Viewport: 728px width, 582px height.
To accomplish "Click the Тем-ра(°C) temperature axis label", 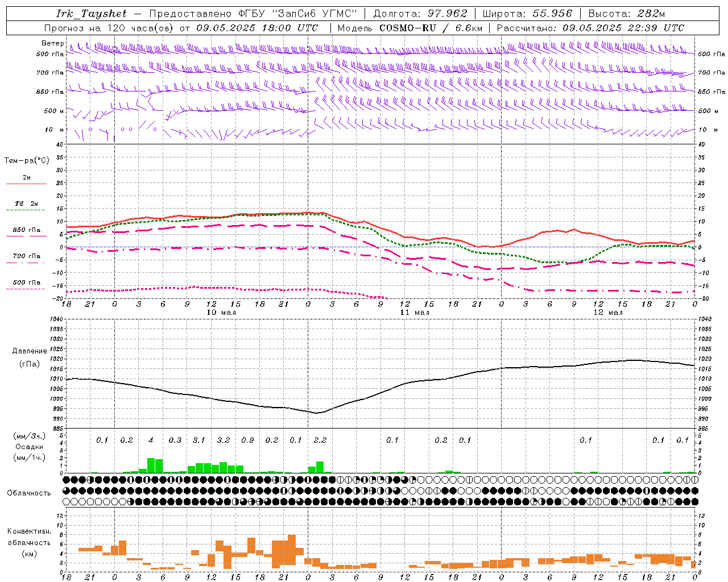I will 27,161.
